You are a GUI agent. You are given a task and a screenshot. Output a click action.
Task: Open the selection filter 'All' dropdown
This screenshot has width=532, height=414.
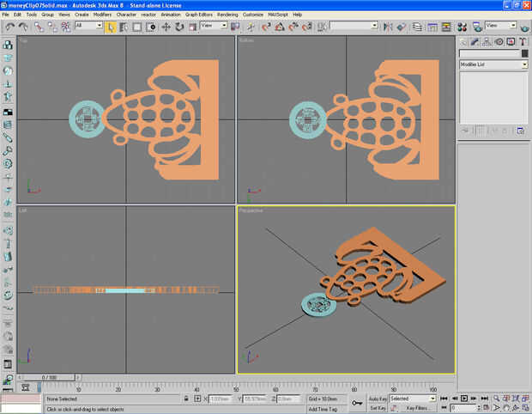pyautogui.click(x=88, y=27)
